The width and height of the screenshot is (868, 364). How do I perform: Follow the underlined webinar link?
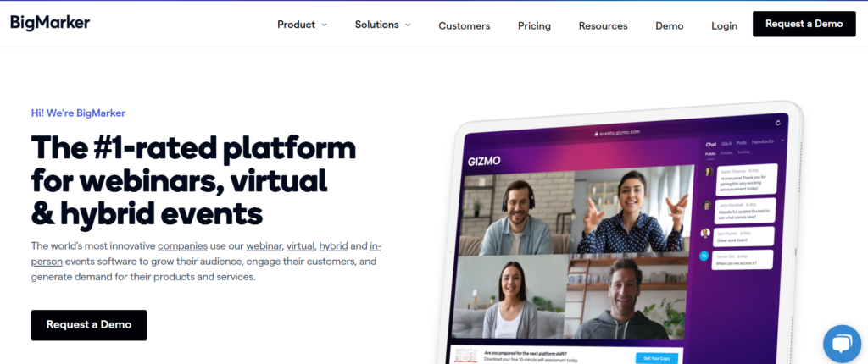264,245
